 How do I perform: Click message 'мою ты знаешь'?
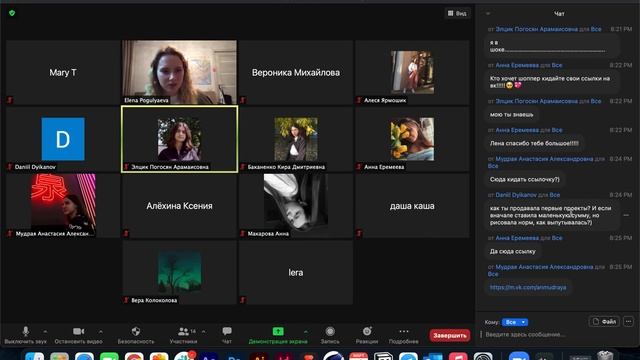click(x=511, y=115)
